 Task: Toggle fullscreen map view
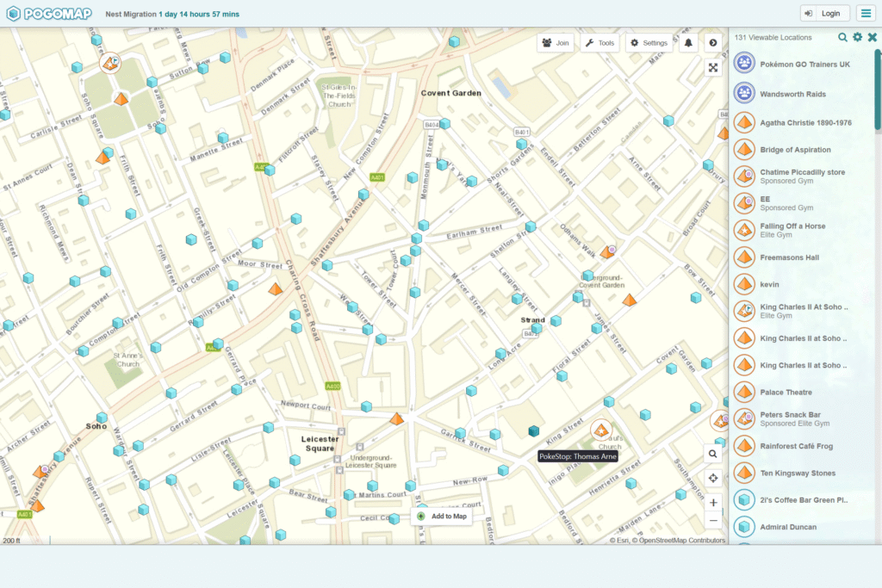(713, 68)
